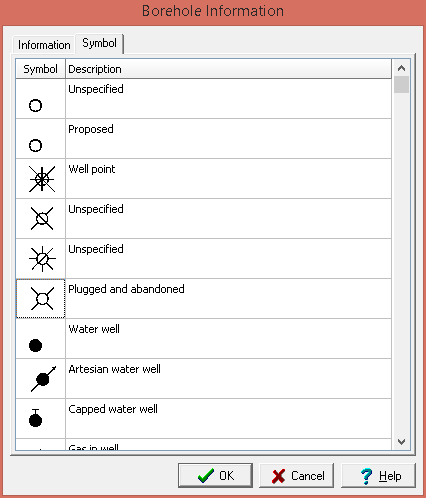Pick the first Unspecified circle symbol
Viewport: 426px width, 498px height.
click(x=35, y=106)
